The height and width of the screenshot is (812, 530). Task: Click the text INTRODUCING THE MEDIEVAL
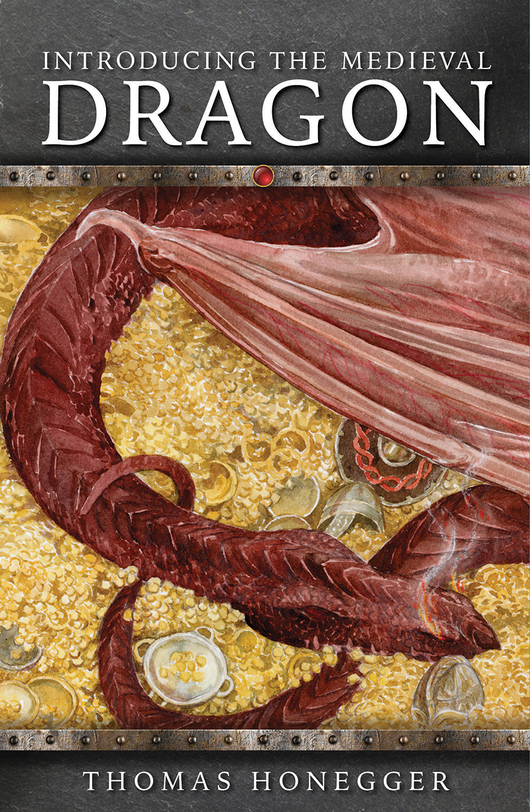click(265, 60)
